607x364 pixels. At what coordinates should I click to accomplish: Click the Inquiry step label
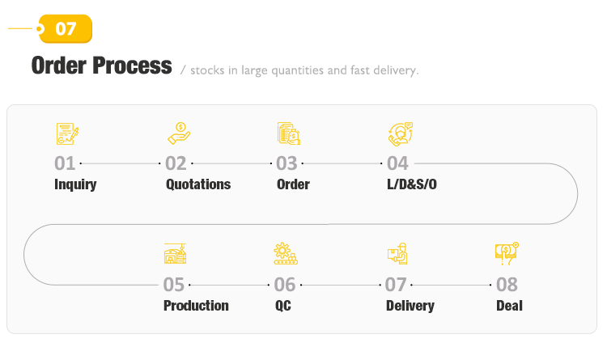[75, 184]
